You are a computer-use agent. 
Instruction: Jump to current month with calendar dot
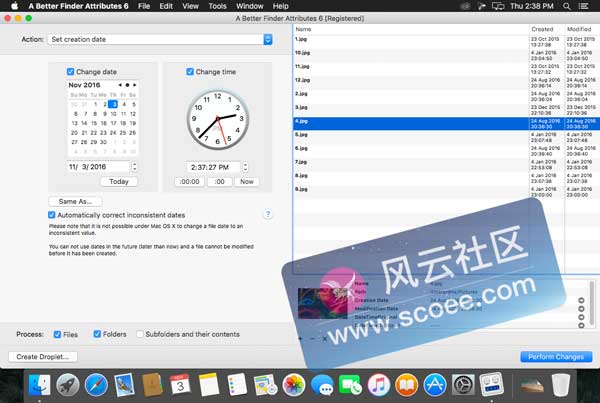[x=127, y=85]
